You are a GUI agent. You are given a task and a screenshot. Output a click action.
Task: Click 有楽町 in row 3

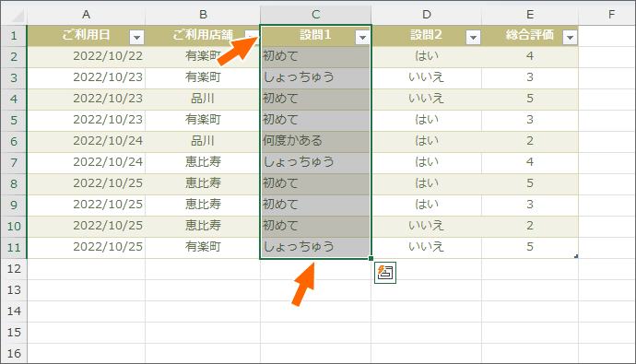pos(203,77)
